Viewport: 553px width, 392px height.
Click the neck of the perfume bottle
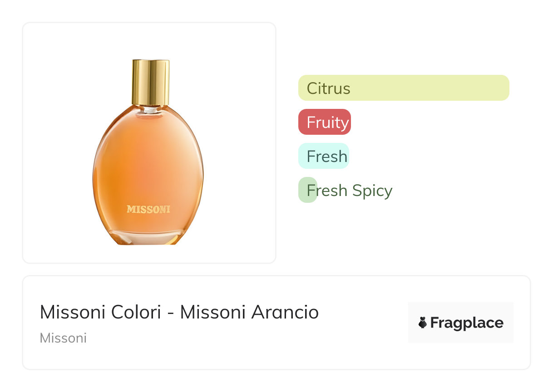pos(150,108)
